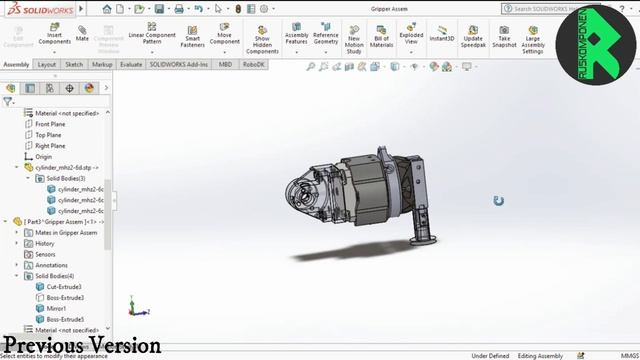The image size is (640, 360).
Task: Click Take Snapshot
Action: click(504, 37)
